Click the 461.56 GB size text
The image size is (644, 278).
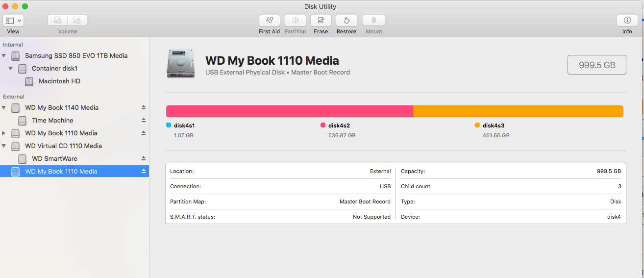(x=496, y=135)
